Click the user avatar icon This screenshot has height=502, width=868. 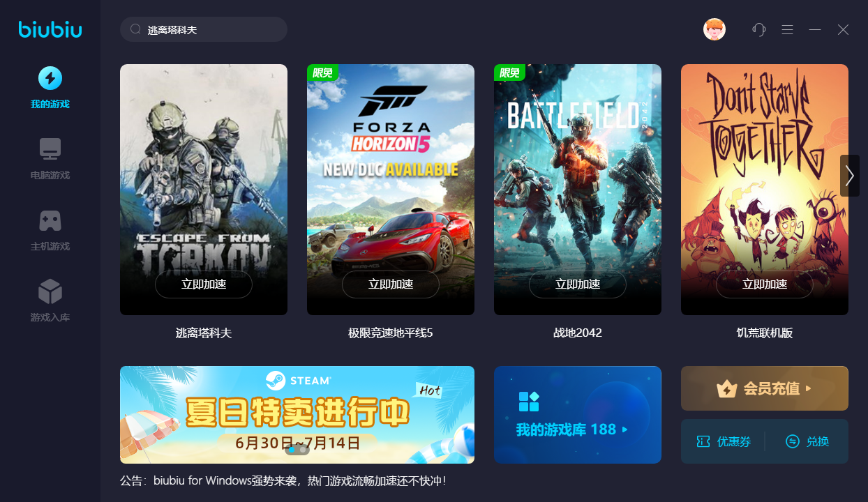[714, 29]
